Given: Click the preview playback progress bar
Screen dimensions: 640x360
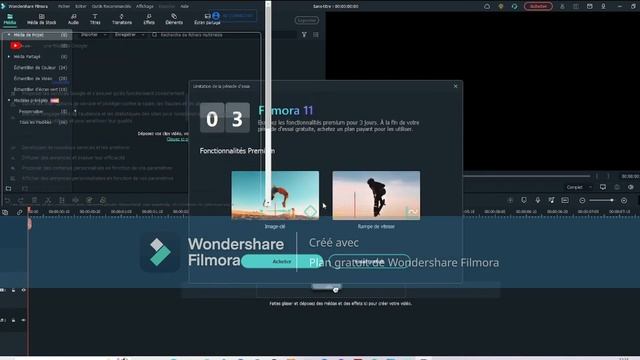Looking at the screenshot, I should (527, 176).
